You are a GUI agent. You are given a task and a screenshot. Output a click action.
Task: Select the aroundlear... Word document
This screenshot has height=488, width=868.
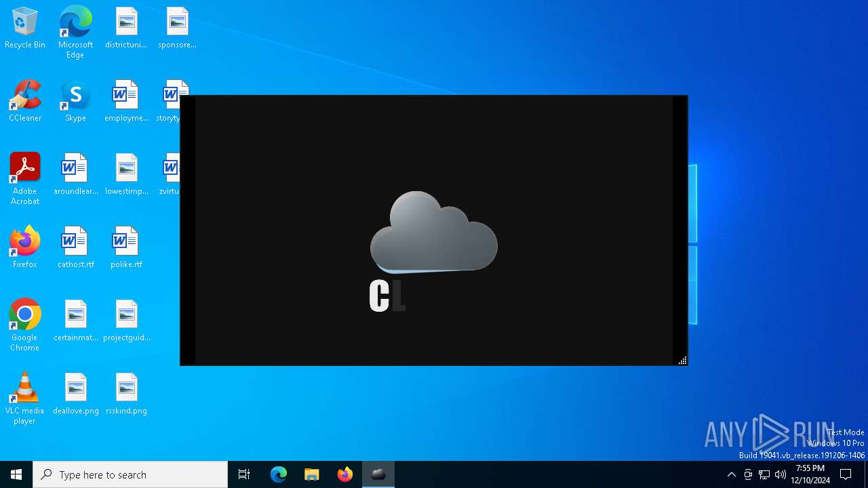click(75, 175)
